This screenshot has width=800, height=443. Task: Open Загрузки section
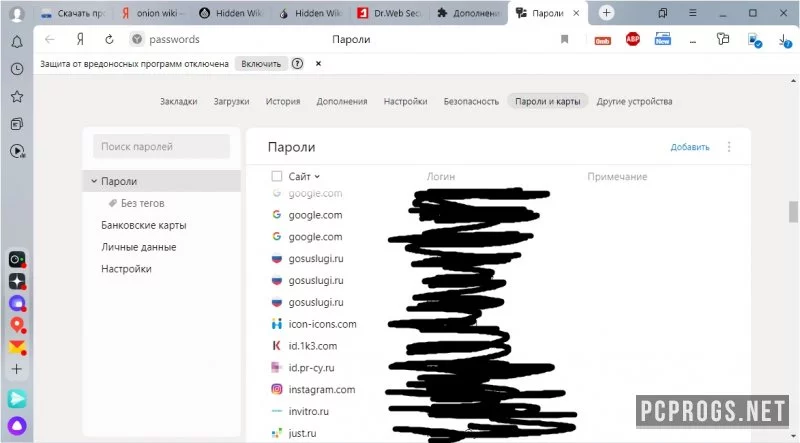(x=231, y=102)
